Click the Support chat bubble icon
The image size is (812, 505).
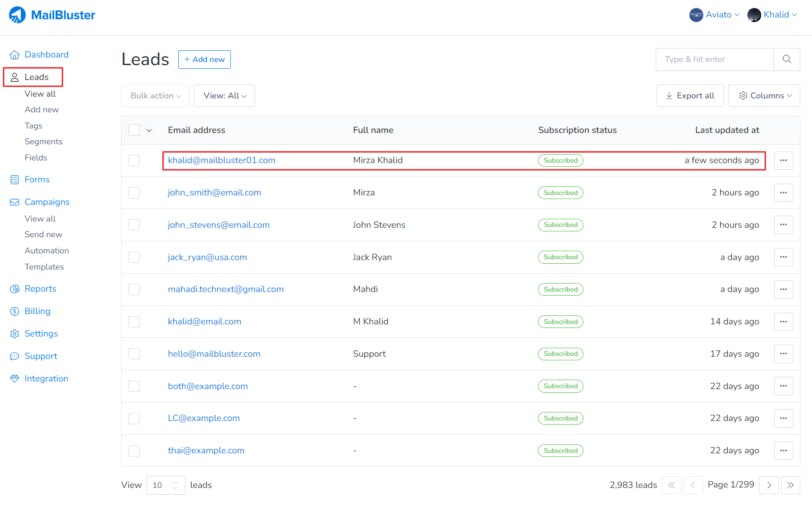(x=15, y=356)
